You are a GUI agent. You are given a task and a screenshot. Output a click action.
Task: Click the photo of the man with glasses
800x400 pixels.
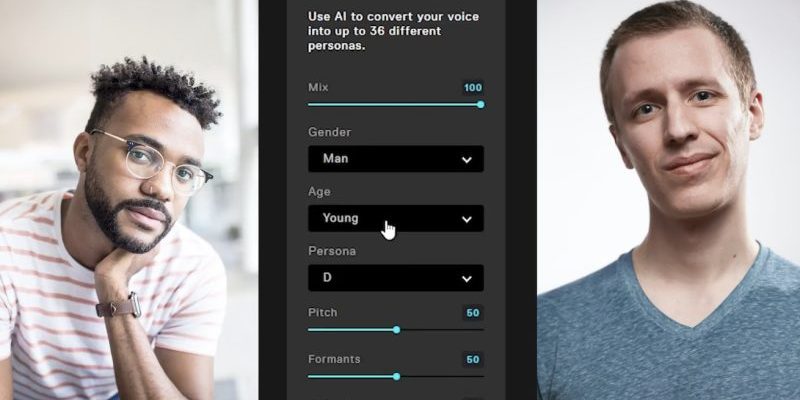pos(129,200)
